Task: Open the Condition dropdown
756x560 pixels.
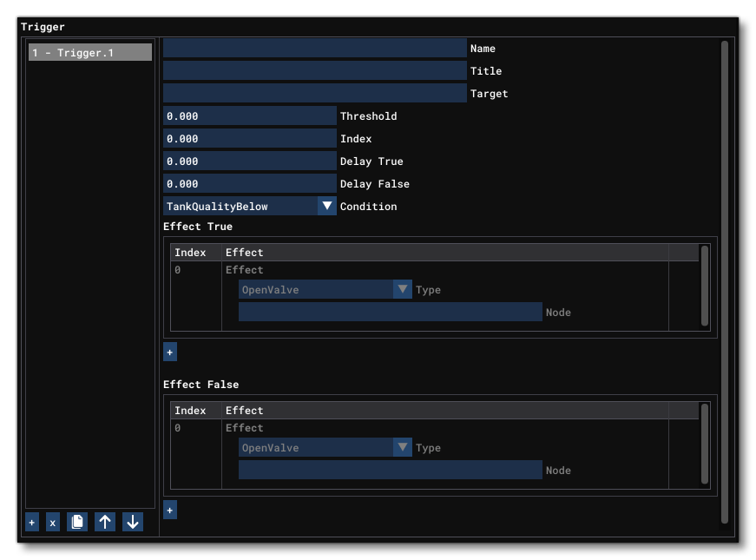Action: (x=326, y=207)
